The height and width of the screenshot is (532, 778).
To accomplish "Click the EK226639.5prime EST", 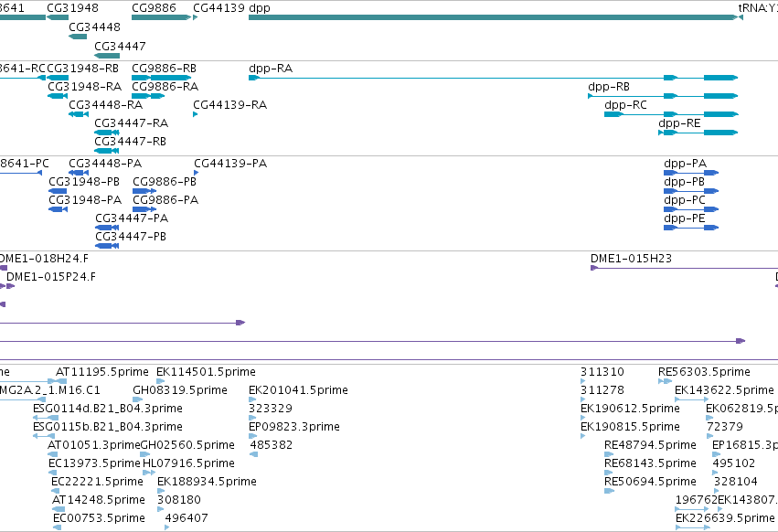I will (x=693, y=527).
